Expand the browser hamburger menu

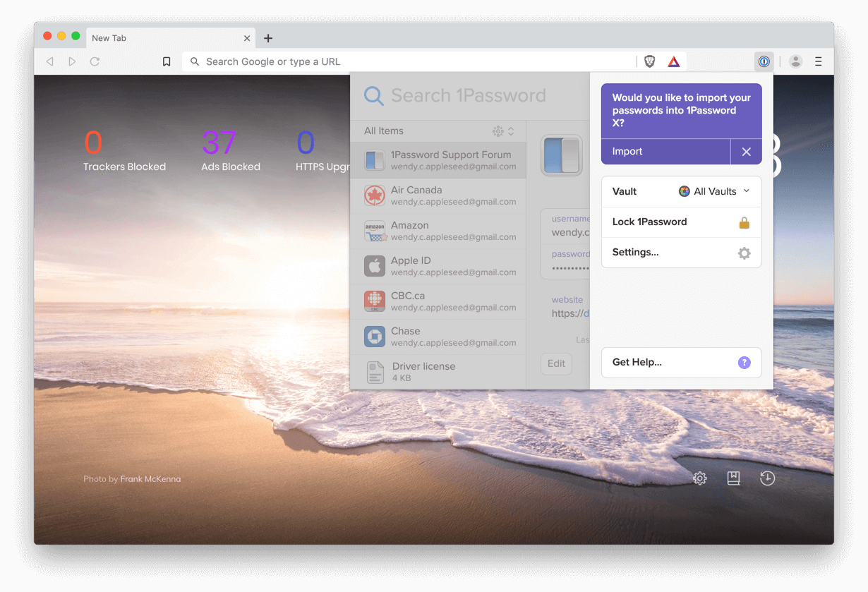pos(819,61)
